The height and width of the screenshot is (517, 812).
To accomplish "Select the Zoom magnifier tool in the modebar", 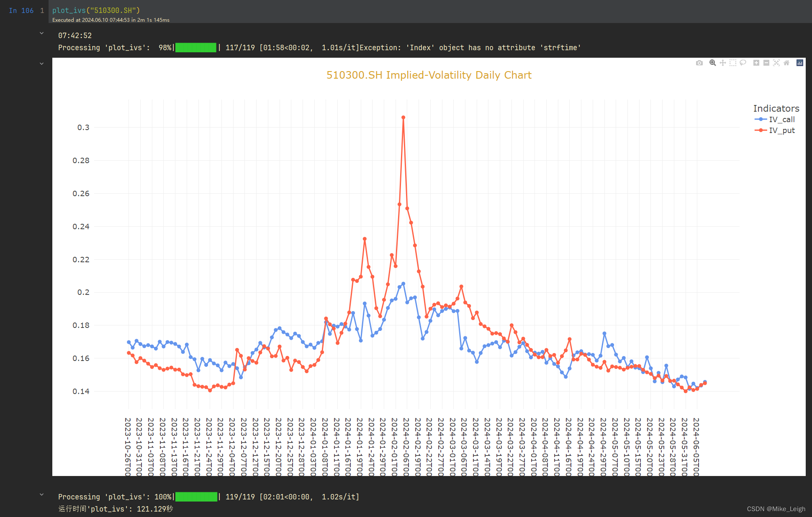I will click(713, 63).
